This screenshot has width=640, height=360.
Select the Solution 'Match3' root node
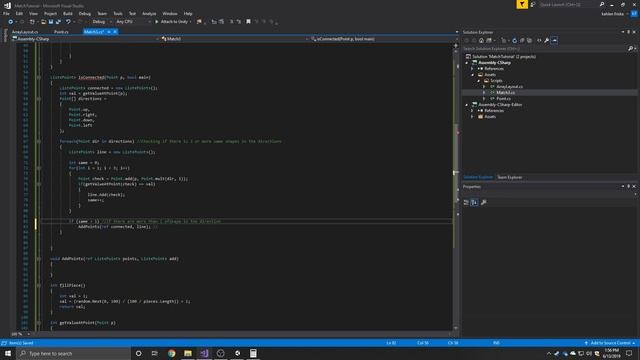click(x=504, y=57)
